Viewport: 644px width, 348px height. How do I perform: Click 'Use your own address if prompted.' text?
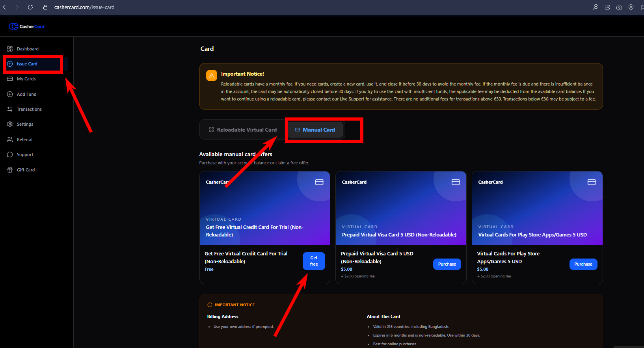pos(244,327)
